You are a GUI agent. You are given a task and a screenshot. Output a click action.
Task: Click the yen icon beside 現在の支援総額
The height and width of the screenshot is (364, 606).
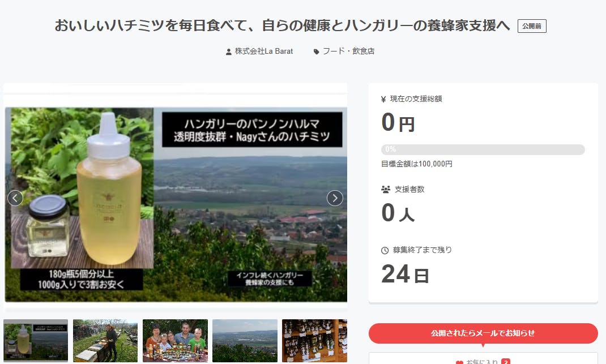pos(383,99)
